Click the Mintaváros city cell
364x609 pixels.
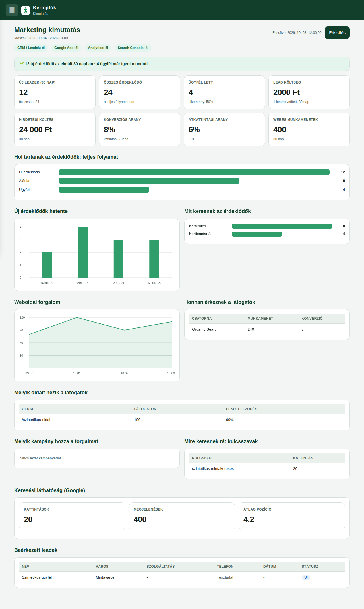105,577
